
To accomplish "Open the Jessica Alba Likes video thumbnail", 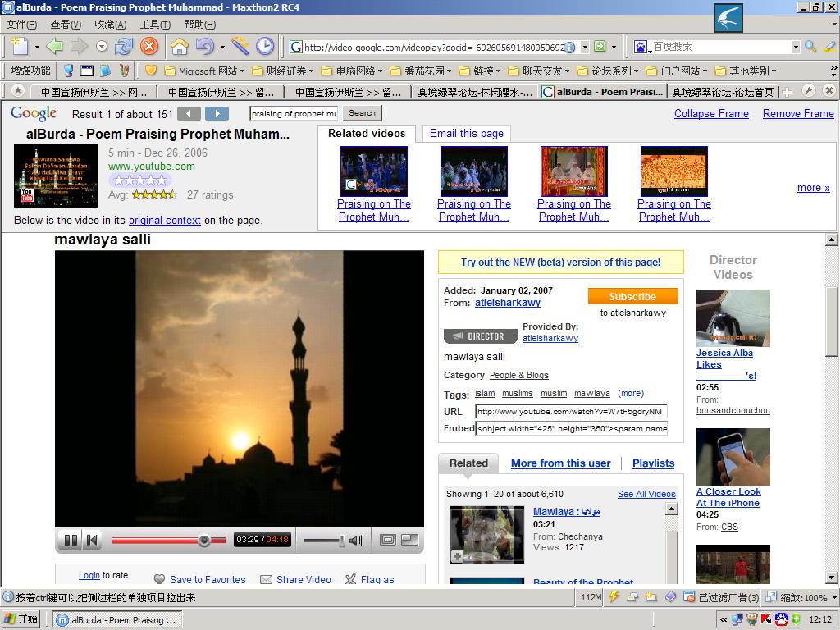I will coord(733,317).
